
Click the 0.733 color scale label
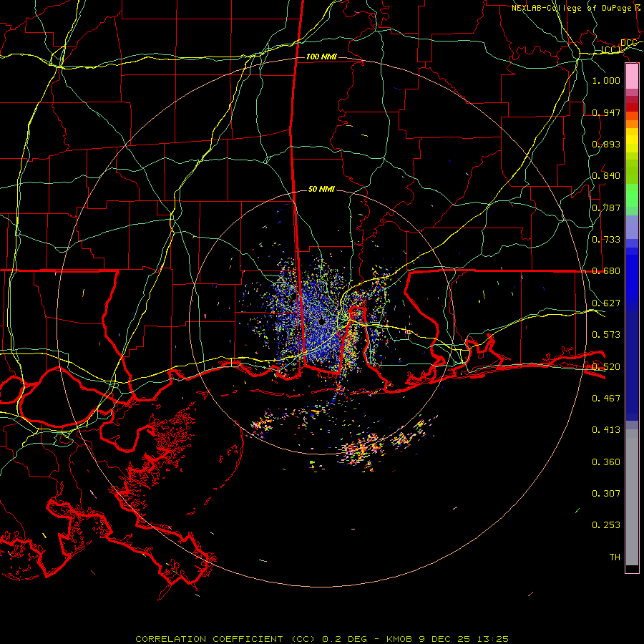(x=606, y=240)
